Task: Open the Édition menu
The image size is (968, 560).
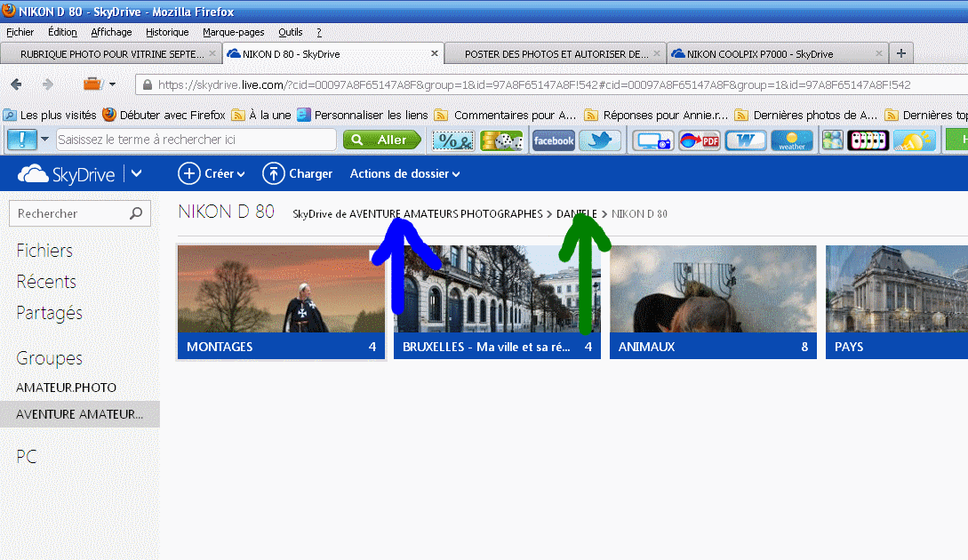Action: point(62,32)
